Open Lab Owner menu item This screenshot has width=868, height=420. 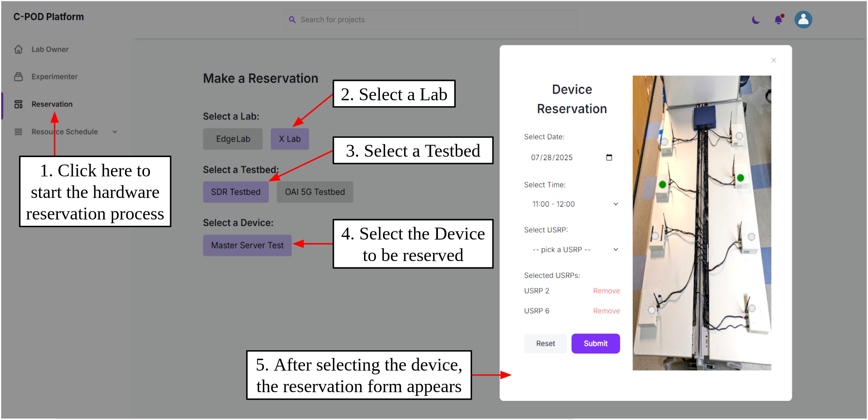pos(50,49)
